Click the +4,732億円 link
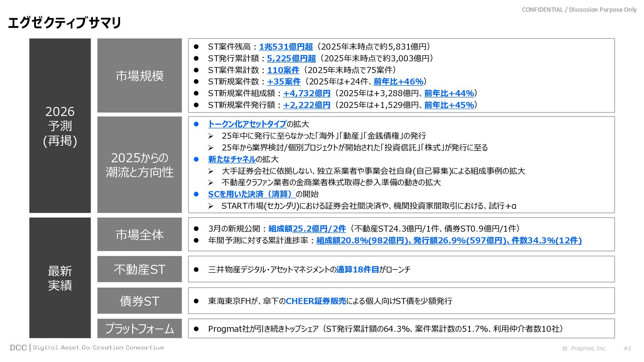This screenshot has width=644, height=362. tap(307, 93)
